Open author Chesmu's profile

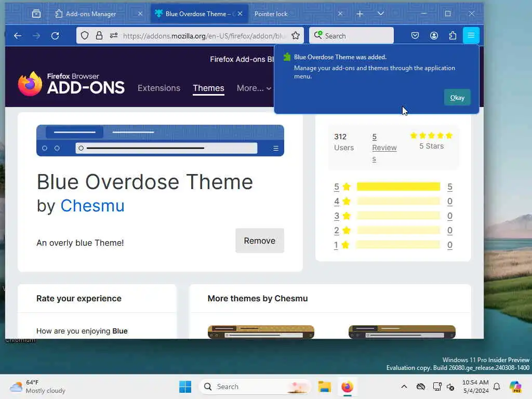(92, 206)
